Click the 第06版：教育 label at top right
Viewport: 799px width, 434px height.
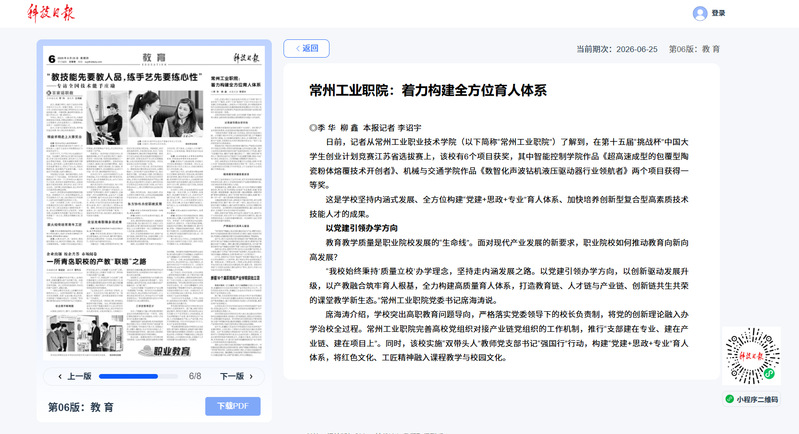point(694,49)
